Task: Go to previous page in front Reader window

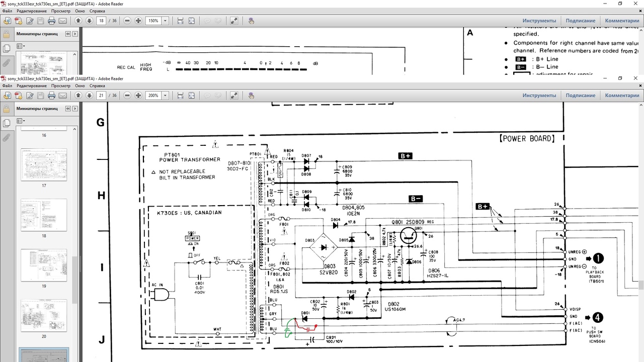Action: (78, 95)
